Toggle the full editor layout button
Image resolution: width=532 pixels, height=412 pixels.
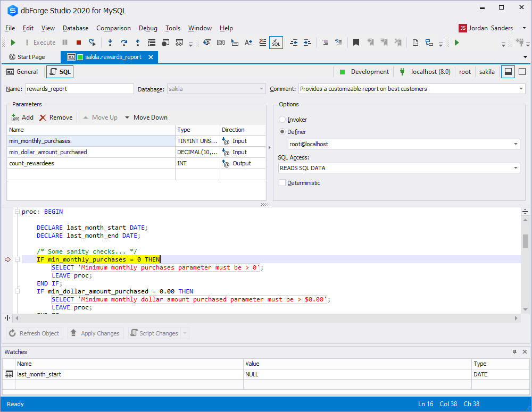click(x=522, y=72)
